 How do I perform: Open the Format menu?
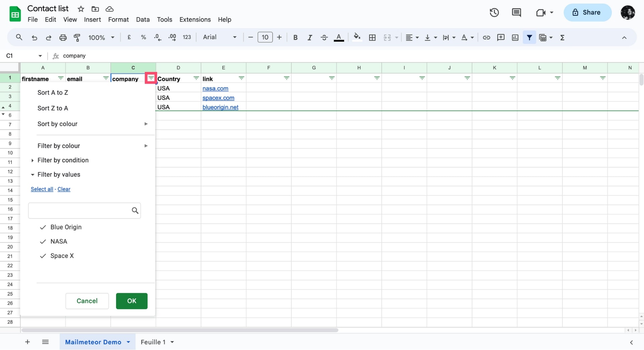118,20
